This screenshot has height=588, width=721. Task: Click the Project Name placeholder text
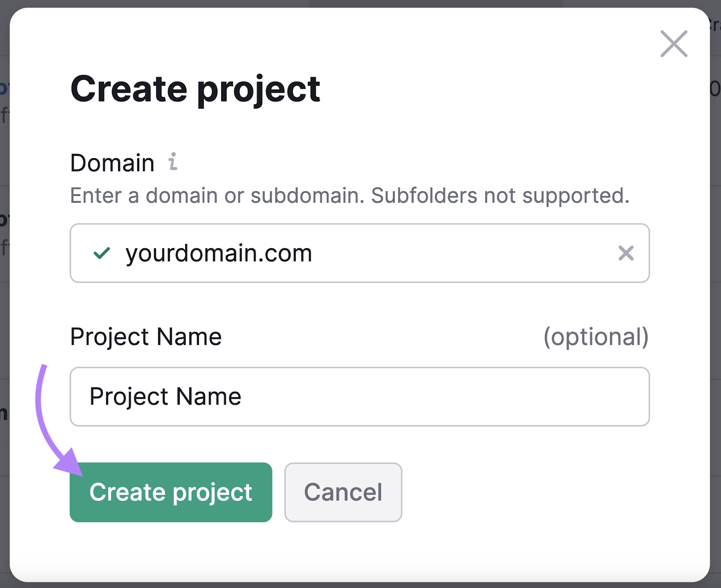click(165, 397)
